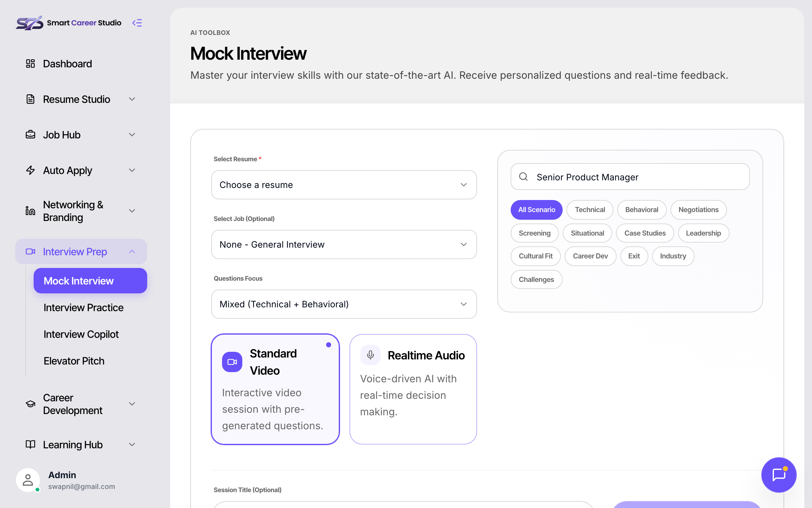Click the Realtime Audio microphone icon
The image size is (812, 508).
click(x=370, y=355)
